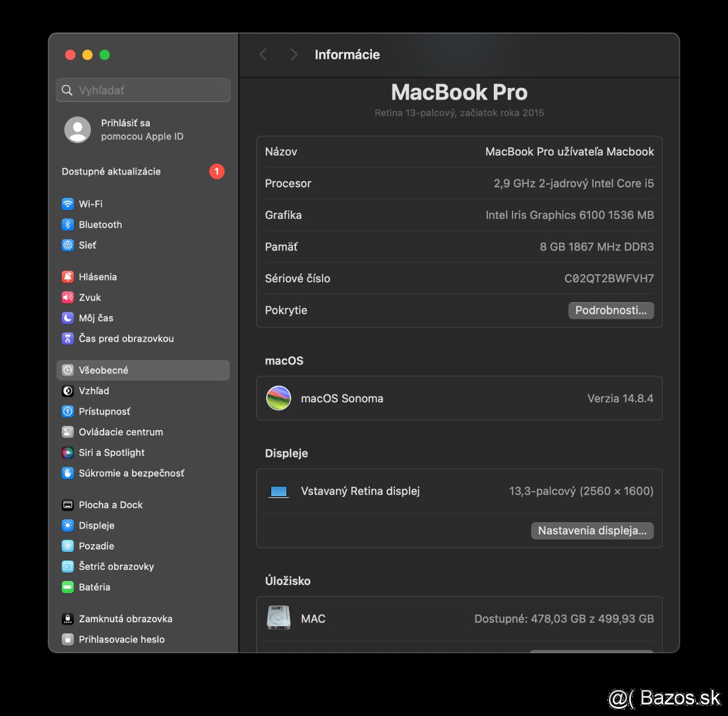
Task: Open Dostupné aktualizácie with update badge
Action: [x=111, y=172]
